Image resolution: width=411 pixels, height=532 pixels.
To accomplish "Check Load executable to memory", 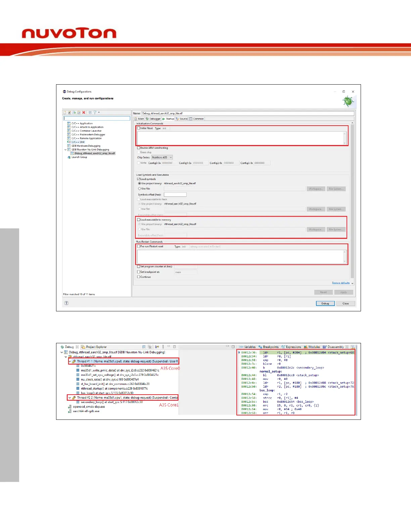I will pyautogui.click(x=138, y=220).
